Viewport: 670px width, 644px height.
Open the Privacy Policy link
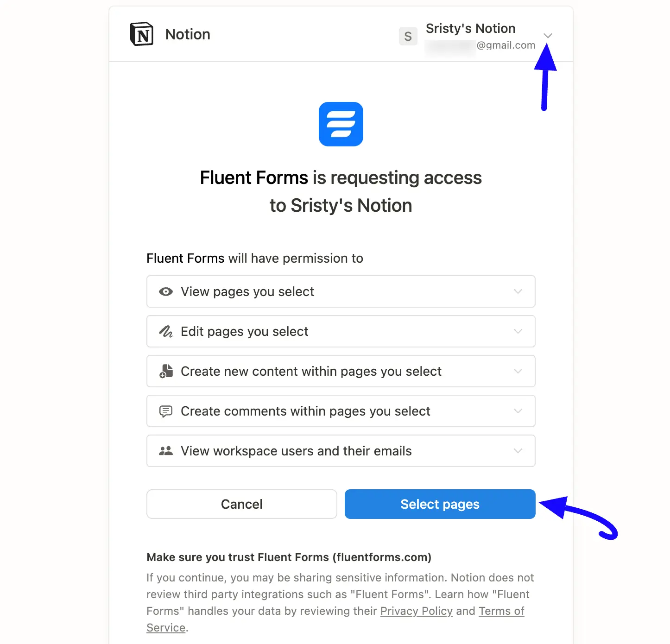(x=417, y=611)
